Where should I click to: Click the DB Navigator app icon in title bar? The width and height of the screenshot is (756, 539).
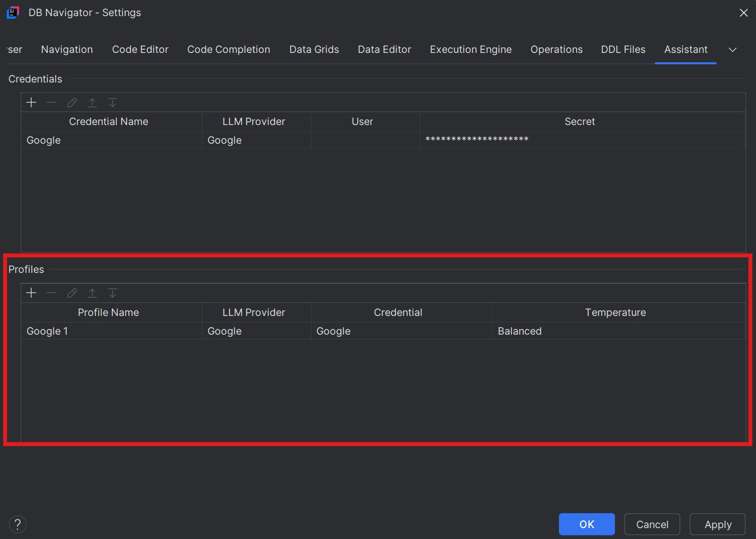point(13,12)
